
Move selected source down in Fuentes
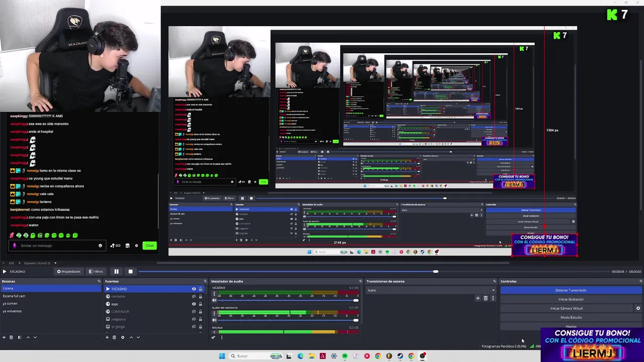point(138,337)
